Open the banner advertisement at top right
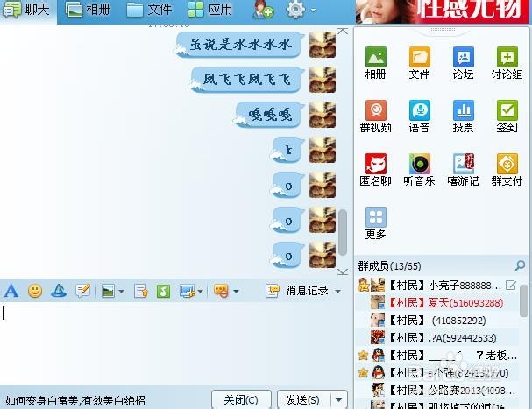 tap(443, 11)
